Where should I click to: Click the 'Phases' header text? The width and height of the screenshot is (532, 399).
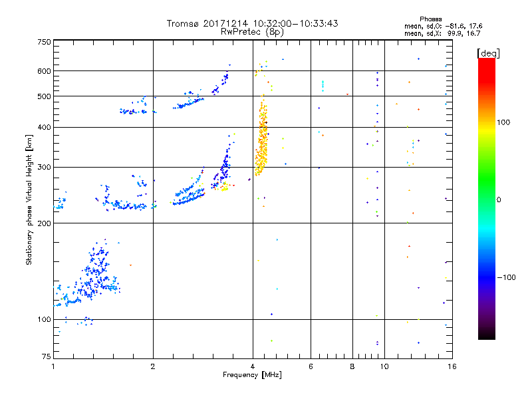[x=430, y=19]
